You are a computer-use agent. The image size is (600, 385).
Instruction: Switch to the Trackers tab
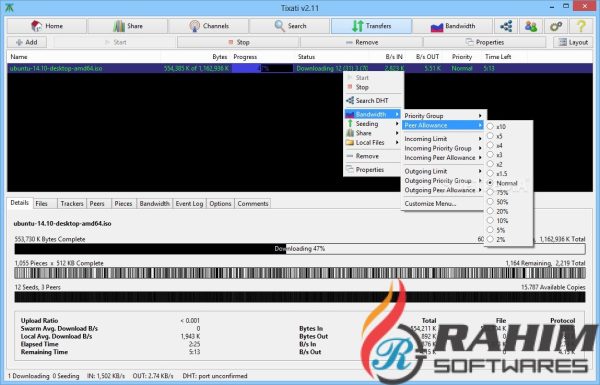(x=72, y=204)
